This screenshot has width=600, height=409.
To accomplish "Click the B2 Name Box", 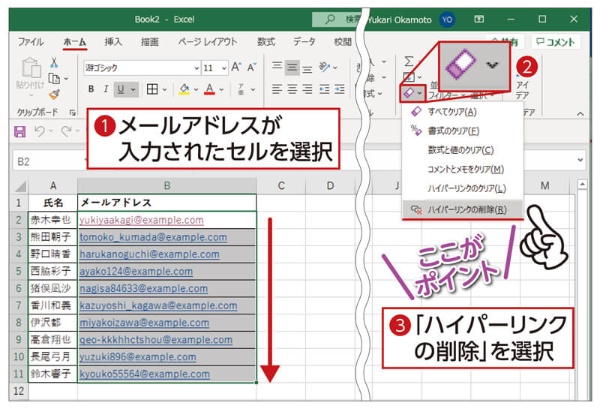I will point(48,162).
